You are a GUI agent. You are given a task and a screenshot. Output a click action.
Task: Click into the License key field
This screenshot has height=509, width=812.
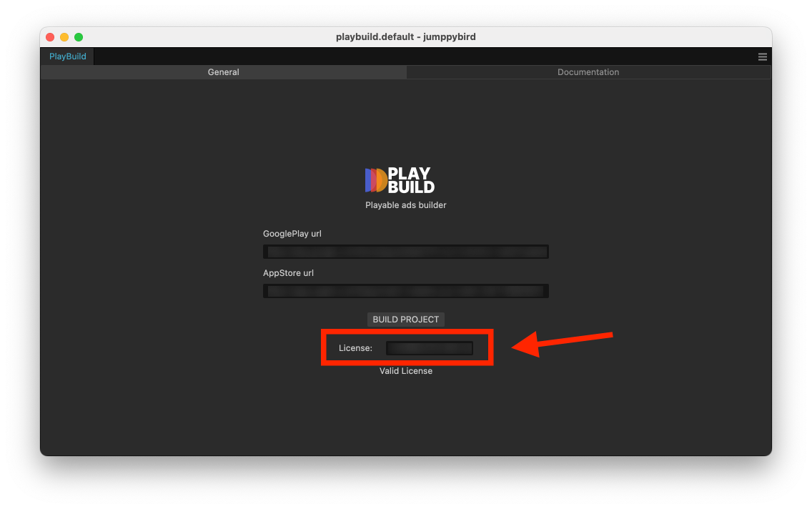(x=430, y=348)
